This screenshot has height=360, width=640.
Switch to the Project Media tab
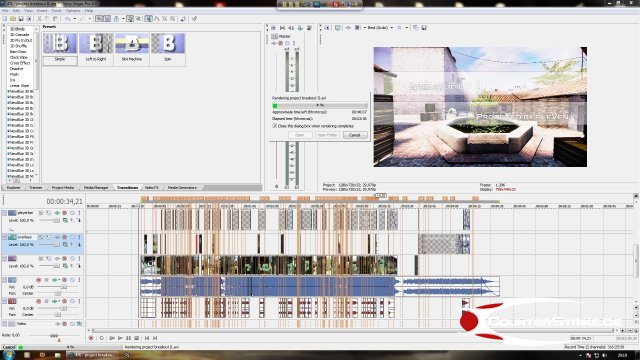62,188
